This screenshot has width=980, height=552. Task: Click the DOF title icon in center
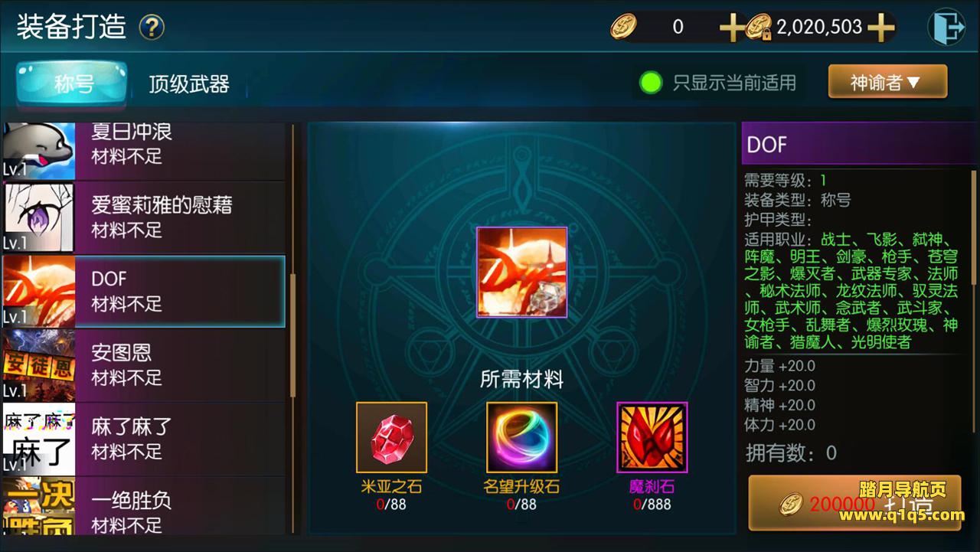click(521, 272)
